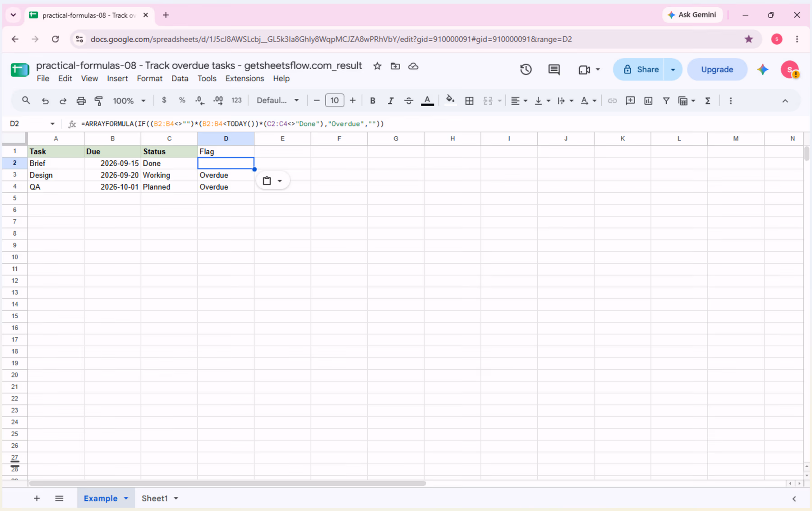Collapse the toolbar with the chevron arrow
Viewport: 812px width, 511px height.
coord(785,101)
